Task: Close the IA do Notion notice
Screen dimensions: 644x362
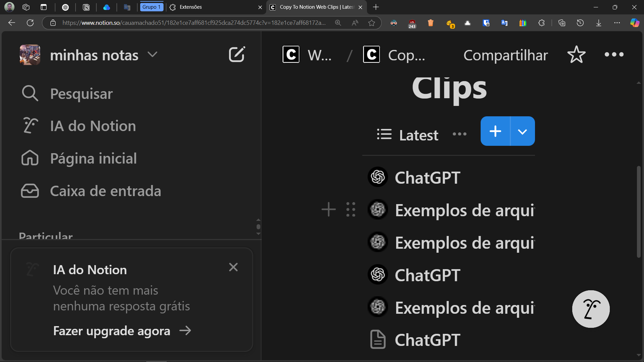Action: coord(233,267)
